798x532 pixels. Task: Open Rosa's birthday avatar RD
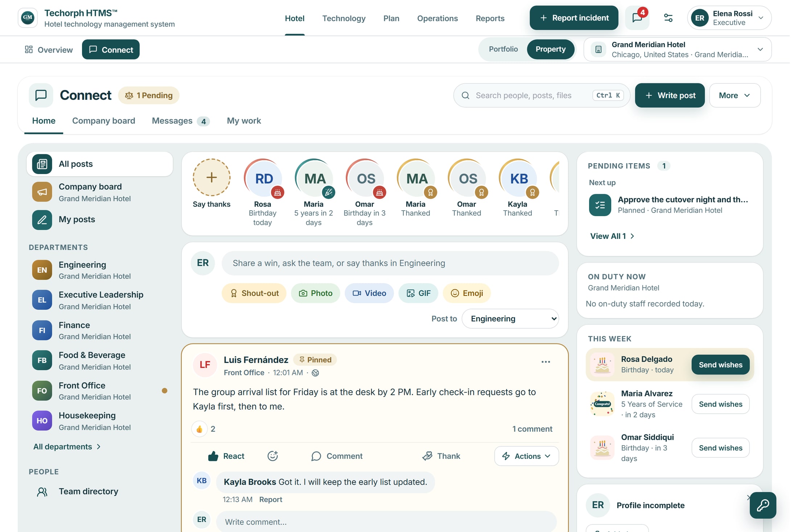tap(264, 178)
